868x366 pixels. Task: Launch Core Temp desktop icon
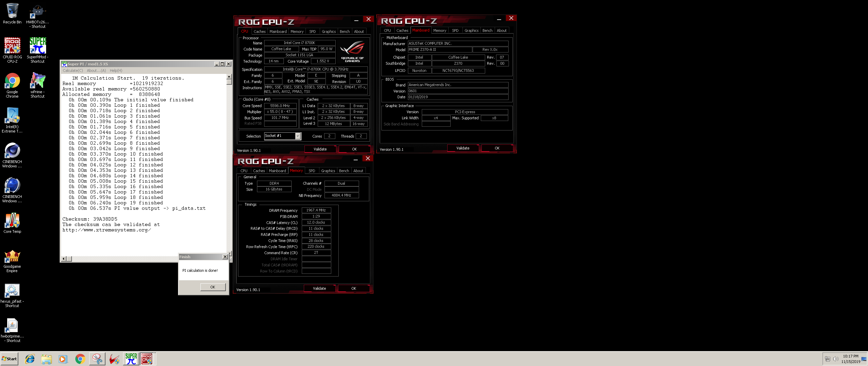pos(12,223)
